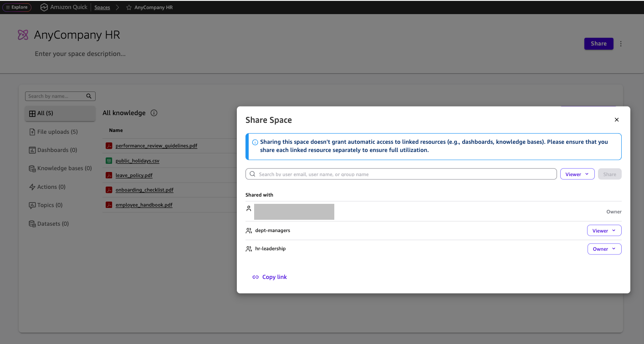Click the info icon next to All knowledge

click(x=154, y=113)
